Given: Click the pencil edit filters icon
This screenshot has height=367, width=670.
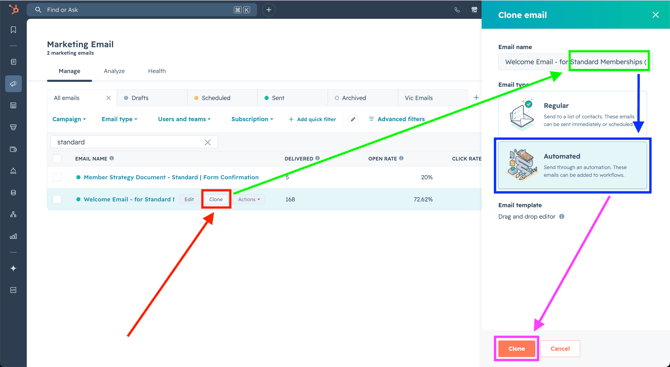Looking at the screenshot, I should 353,119.
